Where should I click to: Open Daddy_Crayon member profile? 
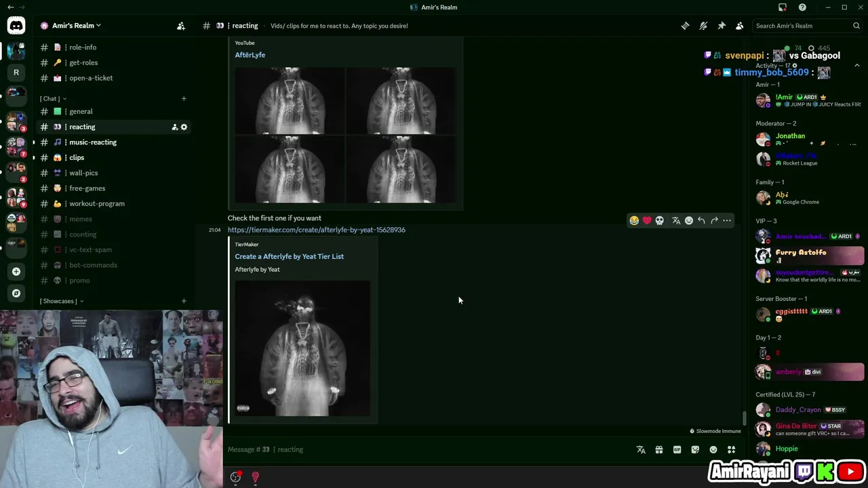click(810, 409)
